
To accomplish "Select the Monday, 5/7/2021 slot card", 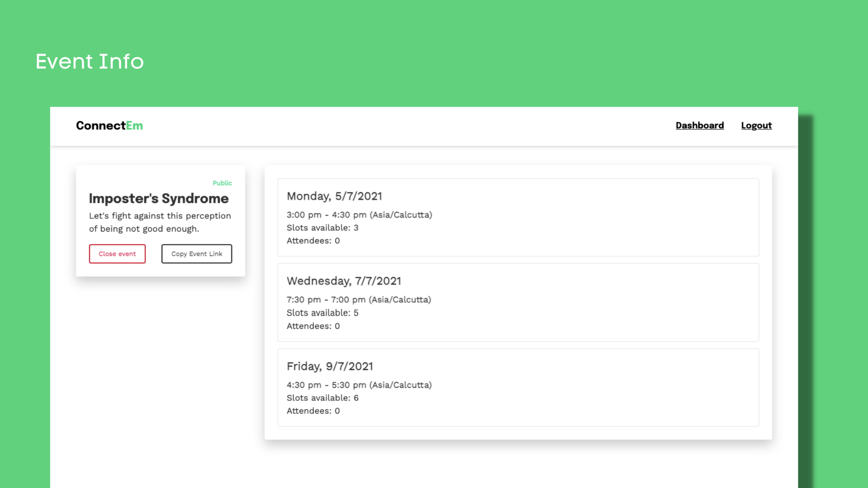I will pyautogui.click(x=518, y=217).
